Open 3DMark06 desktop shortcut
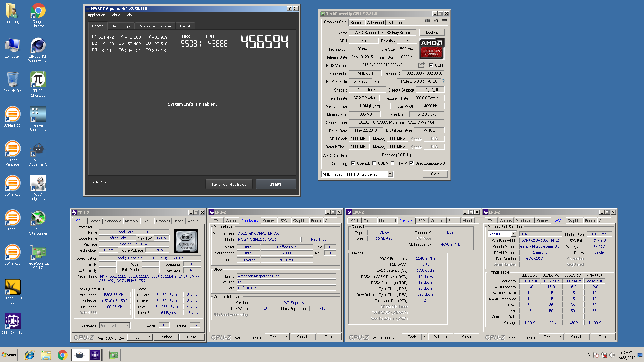This screenshot has height=362, width=644. coord(12,255)
